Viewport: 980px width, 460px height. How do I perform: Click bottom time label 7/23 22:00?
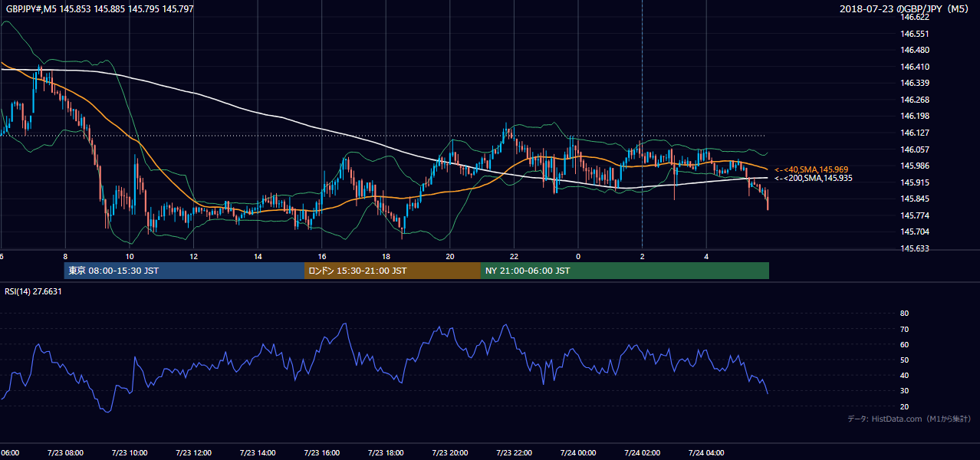point(514,453)
